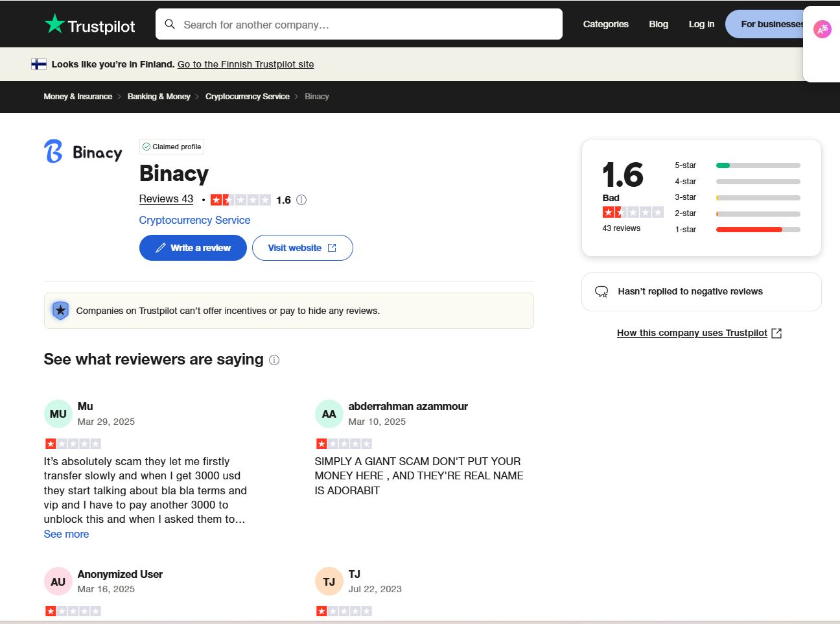Click the star rating image next to Reviews 43

pos(240,200)
